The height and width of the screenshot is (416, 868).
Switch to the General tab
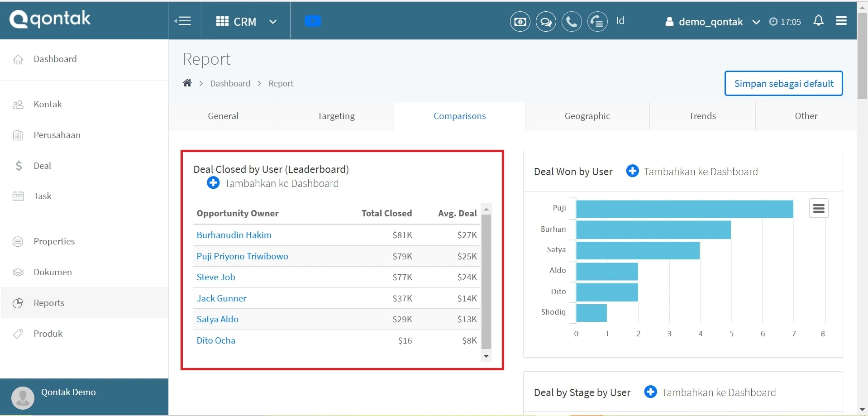click(223, 116)
